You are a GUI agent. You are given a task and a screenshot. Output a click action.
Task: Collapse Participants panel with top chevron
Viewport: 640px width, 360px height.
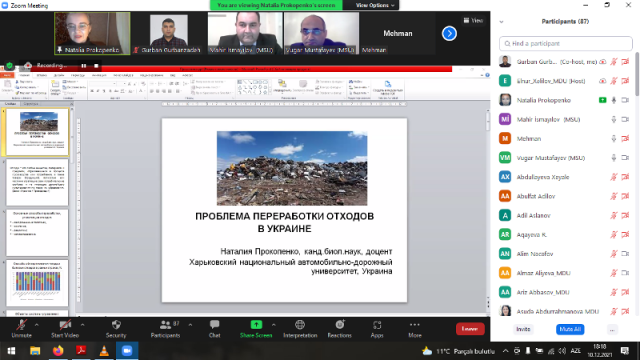click(502, 22)
